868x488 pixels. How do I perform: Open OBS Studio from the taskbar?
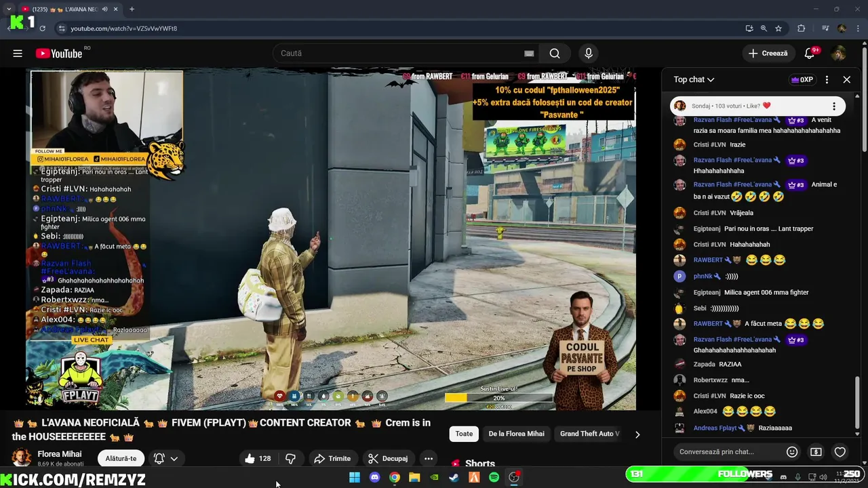pyautogui.click(x=514, y=477)
